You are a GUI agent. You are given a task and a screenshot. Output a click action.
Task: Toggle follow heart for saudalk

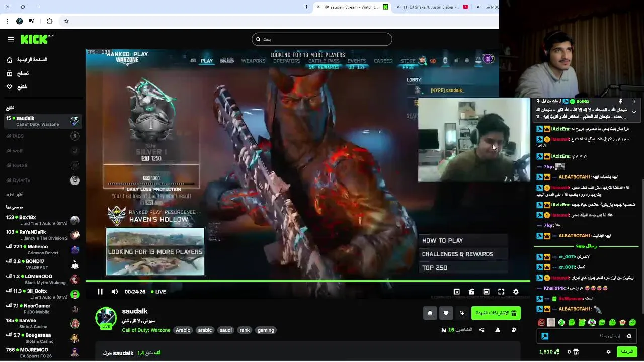tap(446, 313)
